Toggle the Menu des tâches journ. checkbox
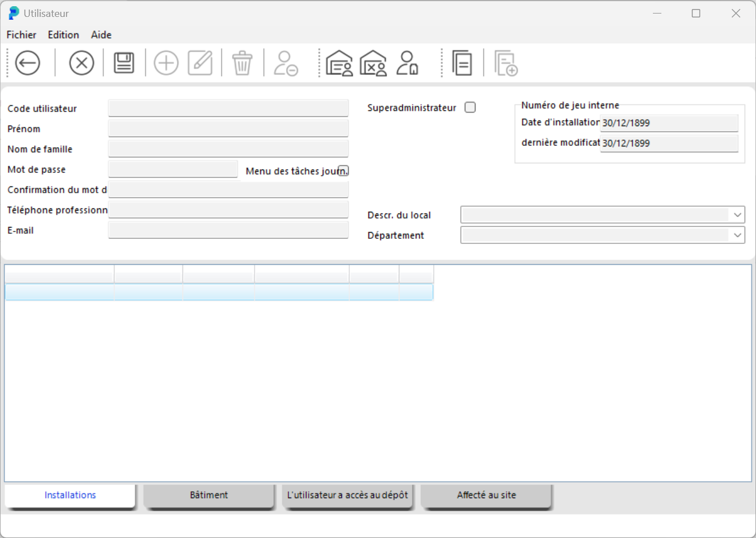The height and width of the screenshot is (538, 756). [343, 171]
